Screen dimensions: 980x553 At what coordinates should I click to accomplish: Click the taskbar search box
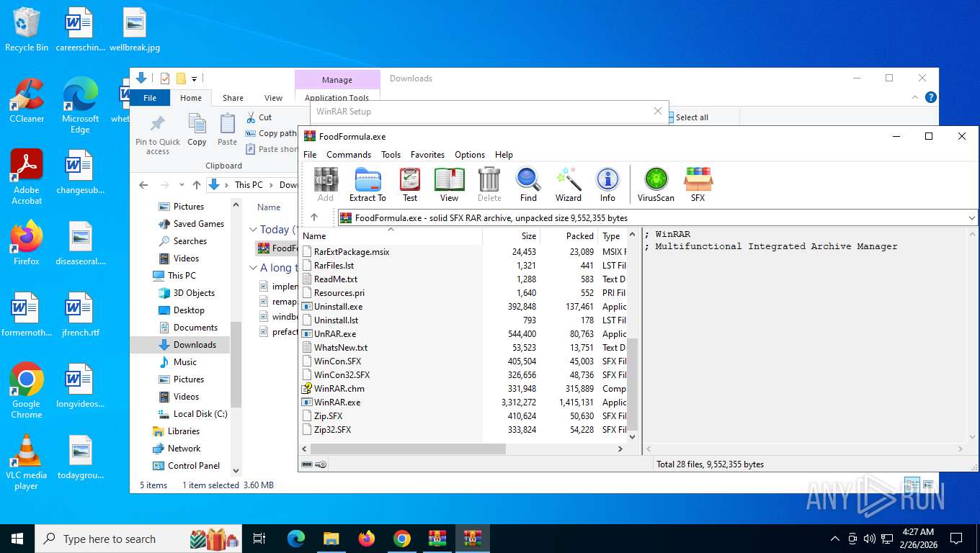(x=140, y=539)
